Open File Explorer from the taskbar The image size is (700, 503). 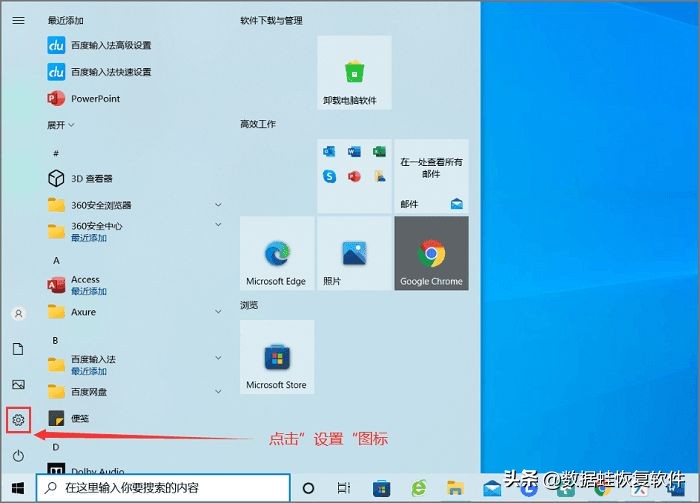[x=455, y=488]
